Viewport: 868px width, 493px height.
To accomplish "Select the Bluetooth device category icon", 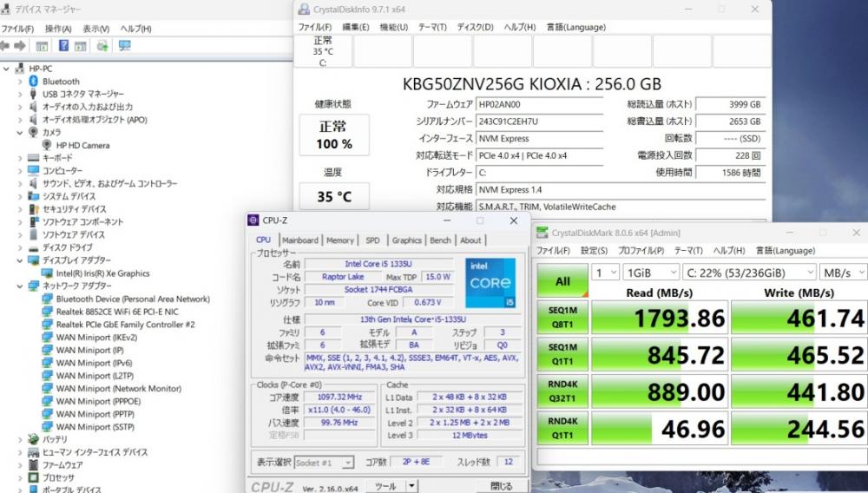I will point(34,82).
